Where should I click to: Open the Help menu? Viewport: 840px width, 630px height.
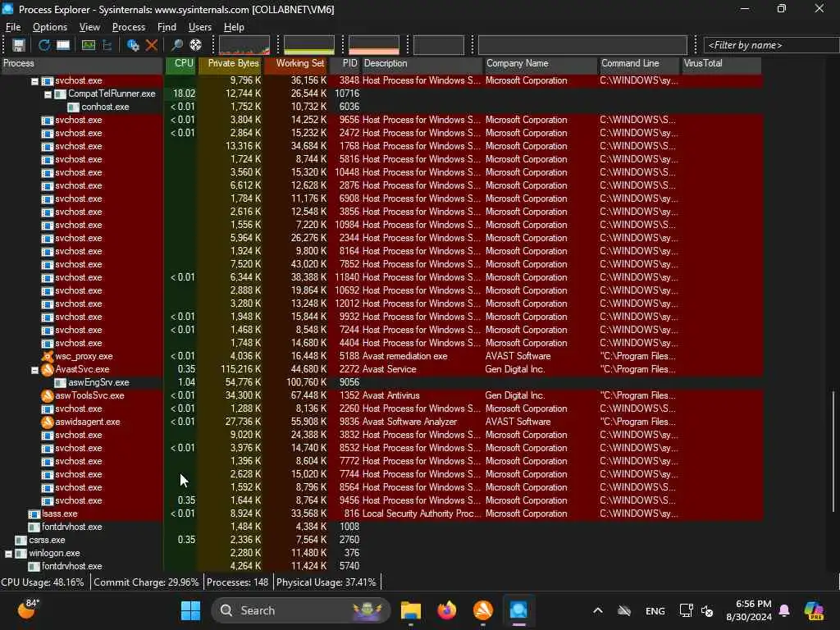(234, 27)
